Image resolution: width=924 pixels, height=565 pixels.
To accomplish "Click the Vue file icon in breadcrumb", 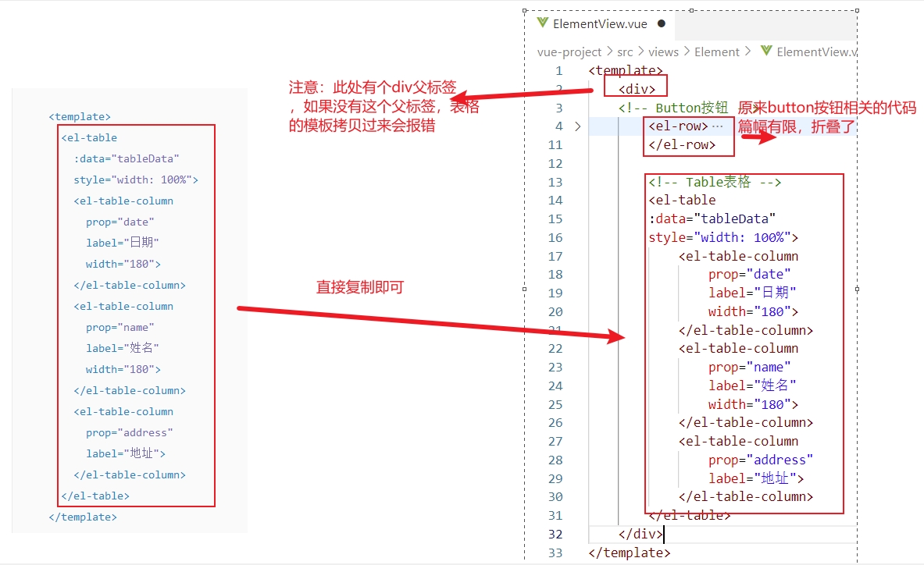I will [766, 52].
